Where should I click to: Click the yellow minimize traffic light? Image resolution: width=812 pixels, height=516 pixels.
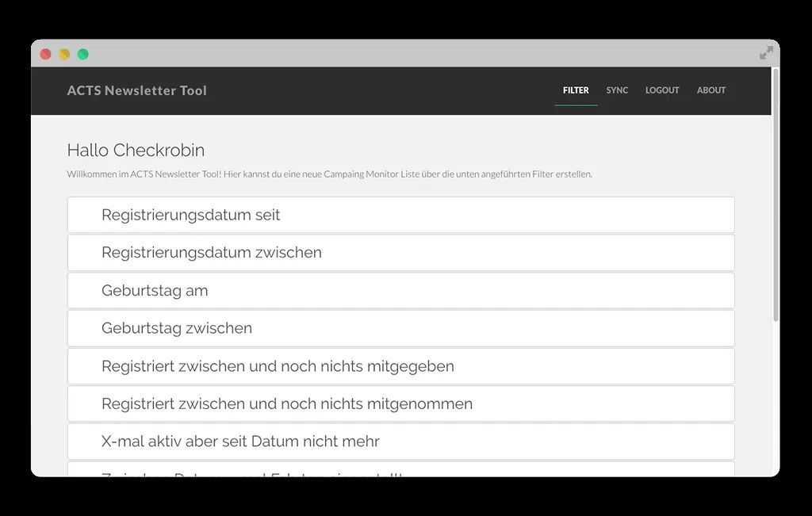coord(63,53)
